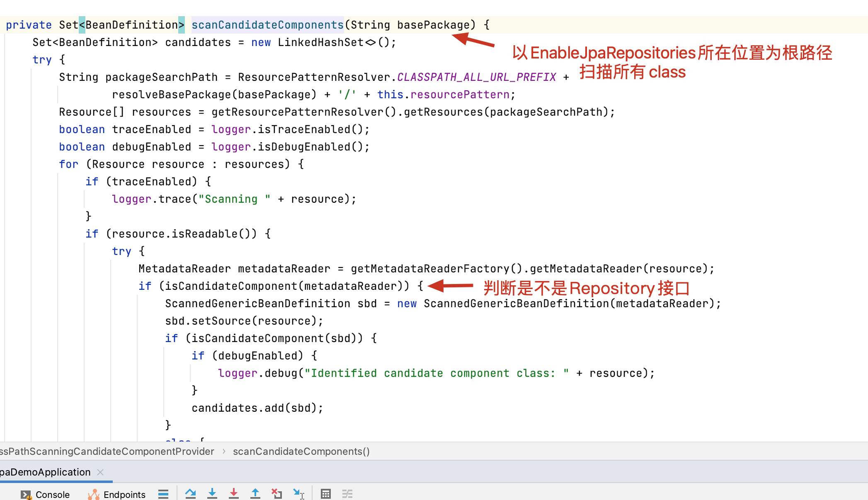Open the Evaluate Expression calculator icon
The image size is (868, 500).
(326, 494)
